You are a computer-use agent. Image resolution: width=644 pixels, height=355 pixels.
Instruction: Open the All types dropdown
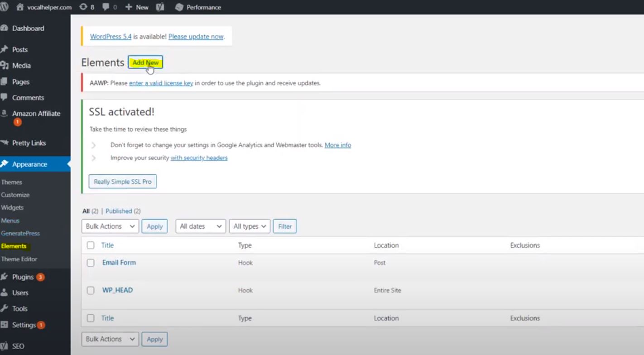250,226
